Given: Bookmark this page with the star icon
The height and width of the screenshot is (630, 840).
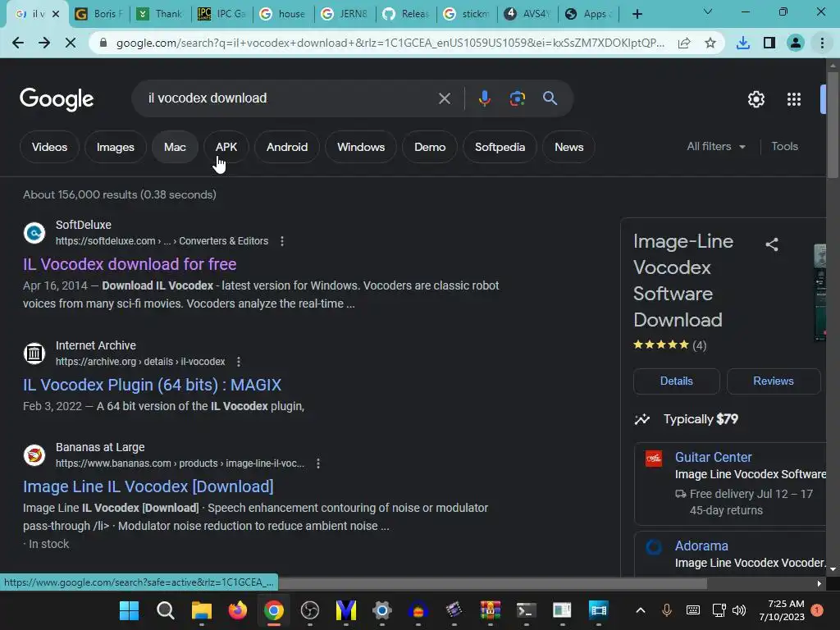Looking at the screenshot, I should [x=710, y=43].
